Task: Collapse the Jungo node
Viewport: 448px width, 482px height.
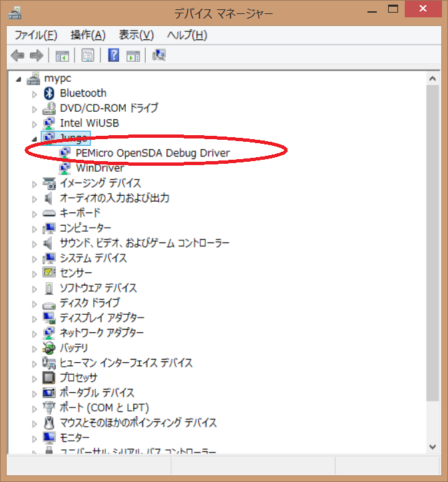Action: pos(35,139)
